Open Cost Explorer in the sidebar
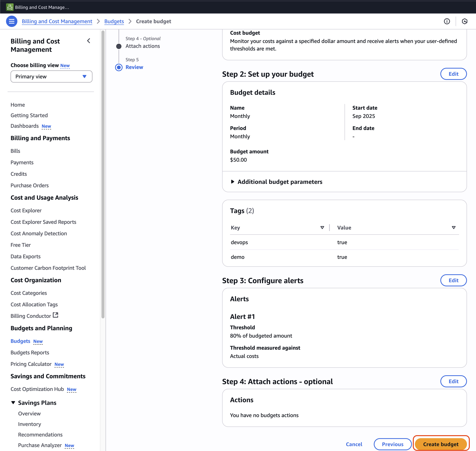The height and width of the screenshot is (451, 476). tap(26, 211)
